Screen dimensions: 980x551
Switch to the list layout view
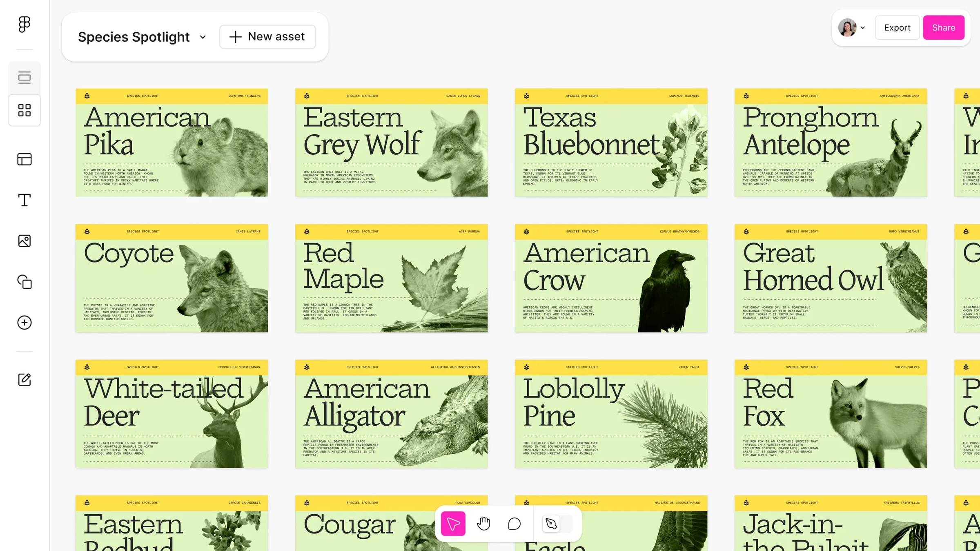(x=24, y=78)
